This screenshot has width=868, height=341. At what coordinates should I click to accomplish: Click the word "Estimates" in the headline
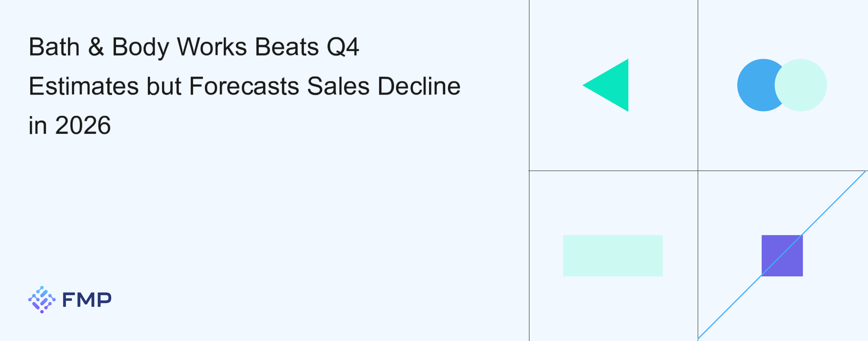point(84,86)
